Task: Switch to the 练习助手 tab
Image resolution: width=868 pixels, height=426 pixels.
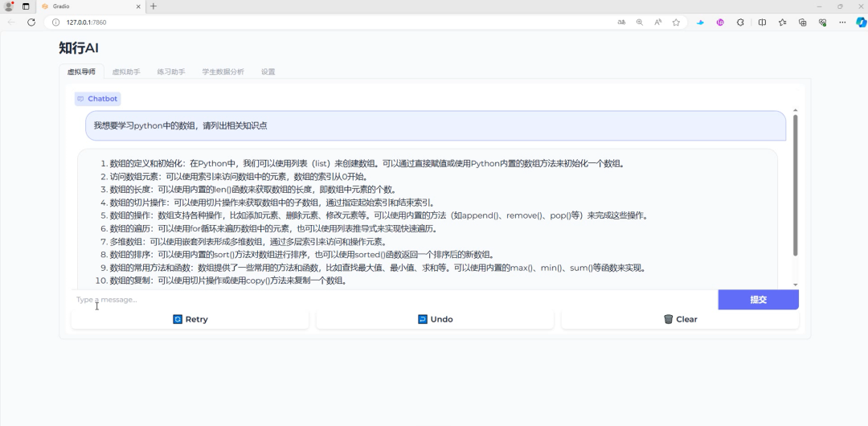Action: (171, 72)
